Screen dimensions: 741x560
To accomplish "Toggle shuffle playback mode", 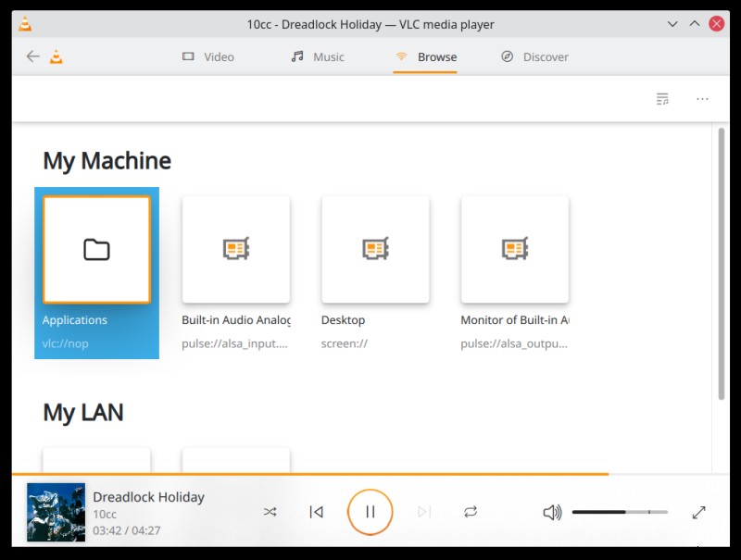I will point(270,512).
